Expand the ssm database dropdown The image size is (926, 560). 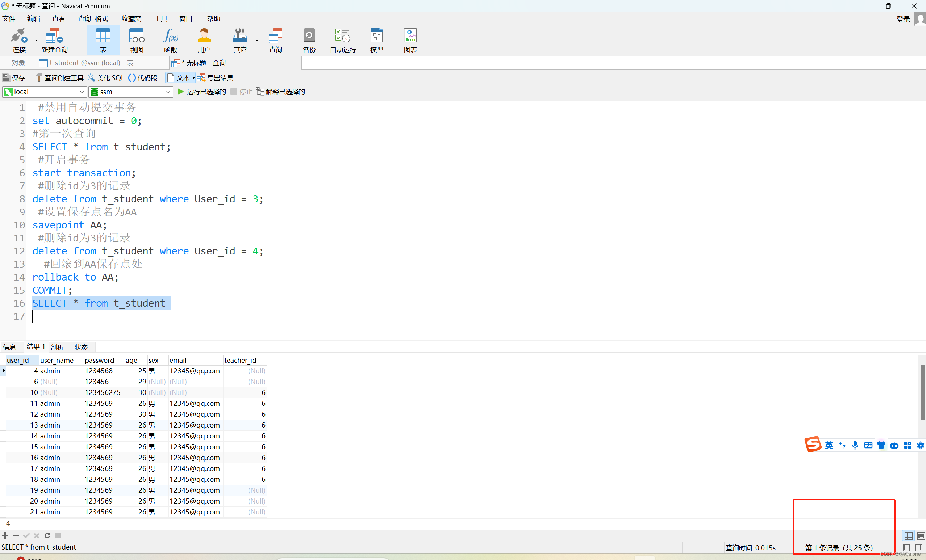(168, 92)
